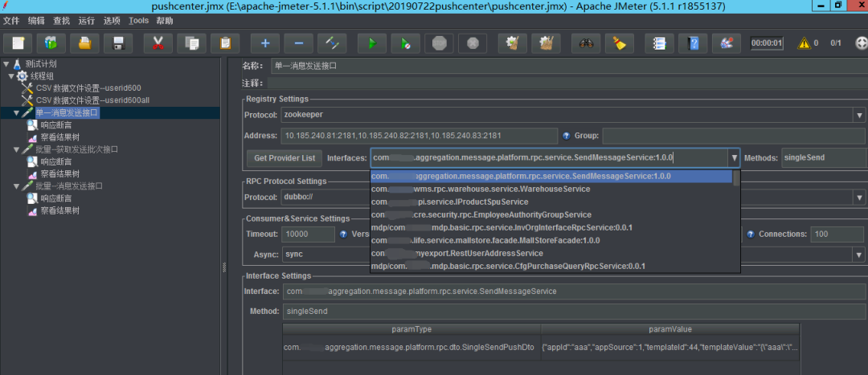Select RestUserAddressService in the list
The height and width of the screenshot is (375, 868).
(x=551, y=253)
